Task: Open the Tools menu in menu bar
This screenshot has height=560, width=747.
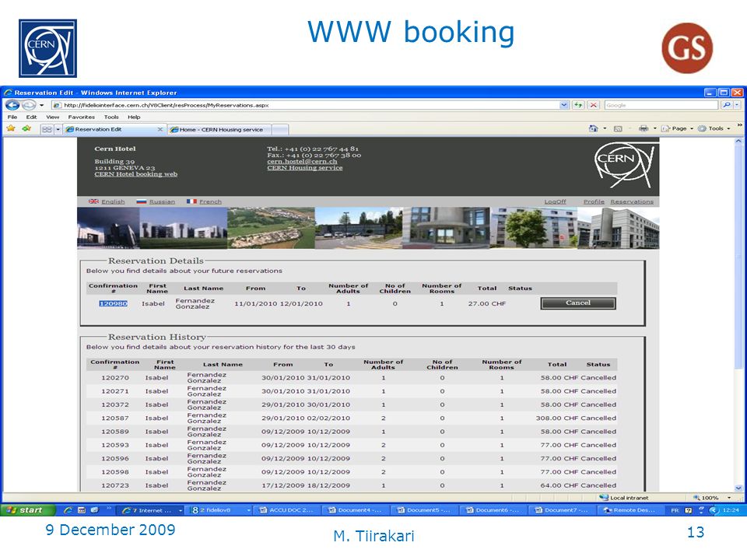Action: tap(111, 117)
